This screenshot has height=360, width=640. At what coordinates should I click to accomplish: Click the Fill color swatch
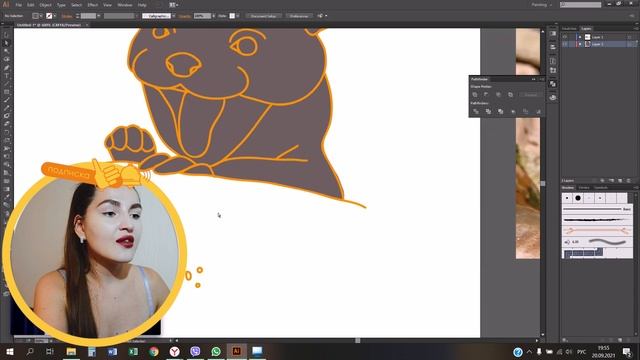[36, 16]
